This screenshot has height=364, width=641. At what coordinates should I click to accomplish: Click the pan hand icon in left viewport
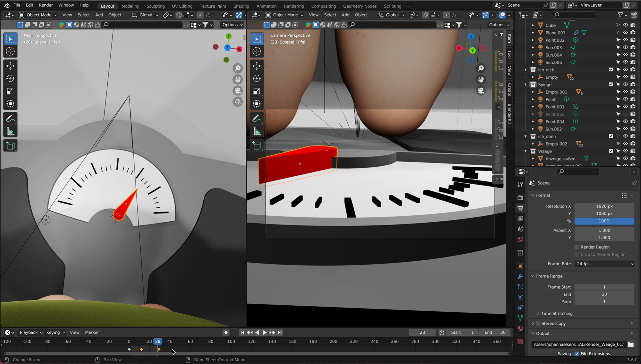(x=238, y=79)
